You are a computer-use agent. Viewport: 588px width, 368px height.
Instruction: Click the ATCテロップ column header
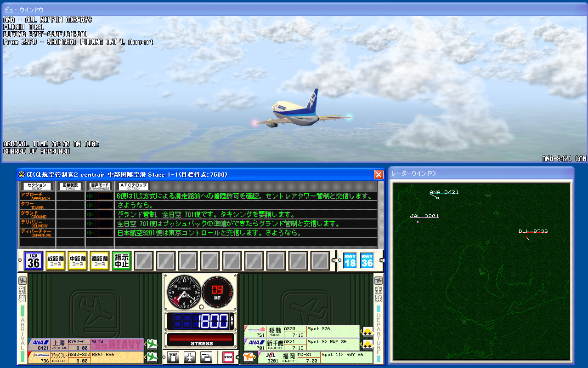[x=133, y=186]
